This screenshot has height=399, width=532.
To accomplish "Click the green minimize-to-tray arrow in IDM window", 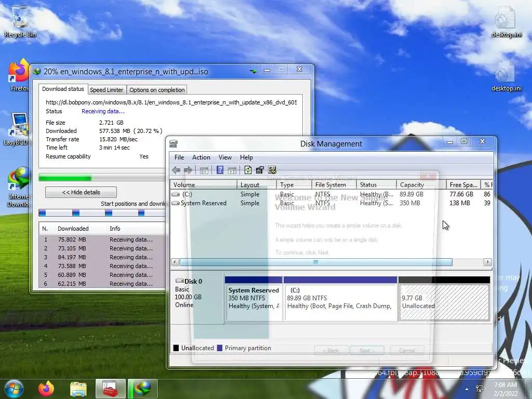I will [253, 71].
